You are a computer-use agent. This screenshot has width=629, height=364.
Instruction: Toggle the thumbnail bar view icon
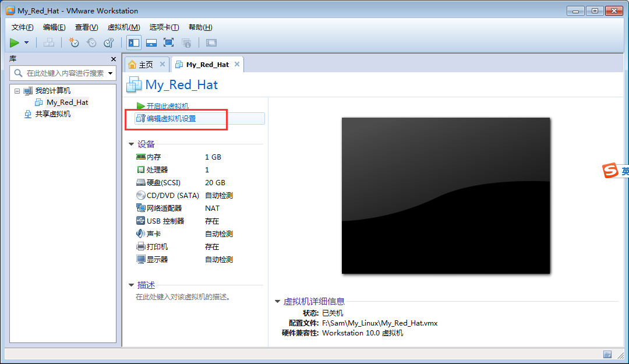pos(151,43)
